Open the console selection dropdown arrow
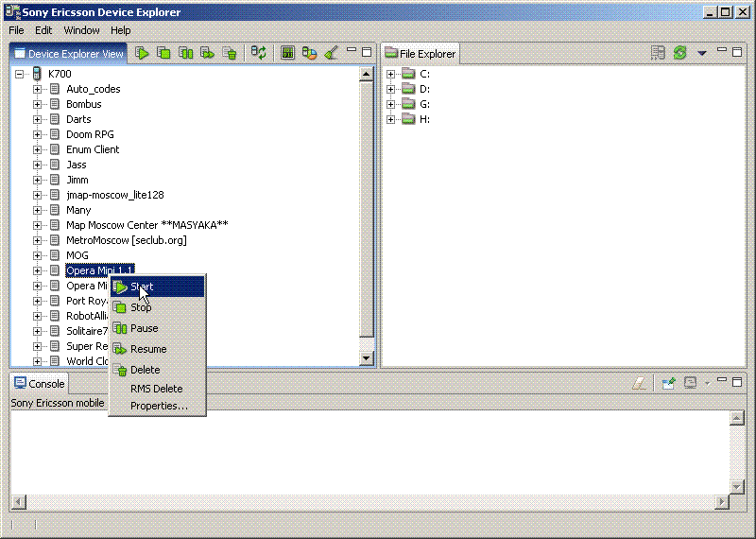Viewport: 756px width, 539px height. 707,384
